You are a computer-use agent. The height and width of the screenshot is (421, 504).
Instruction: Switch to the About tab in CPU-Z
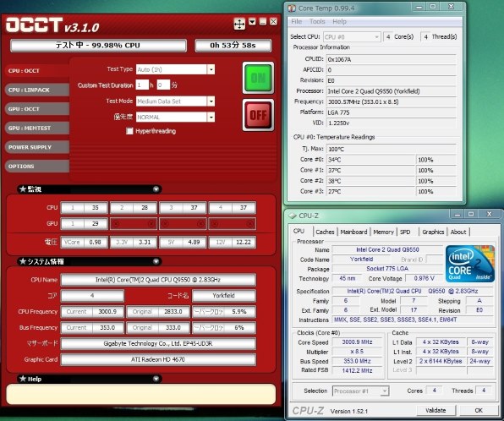pyautogui.click(x=458, y=232)
